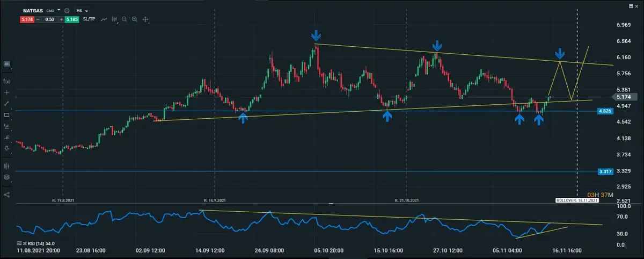This screenshot has width=644, height=259.
Task: Open the instrument info icon
Action: coord(67,10)
